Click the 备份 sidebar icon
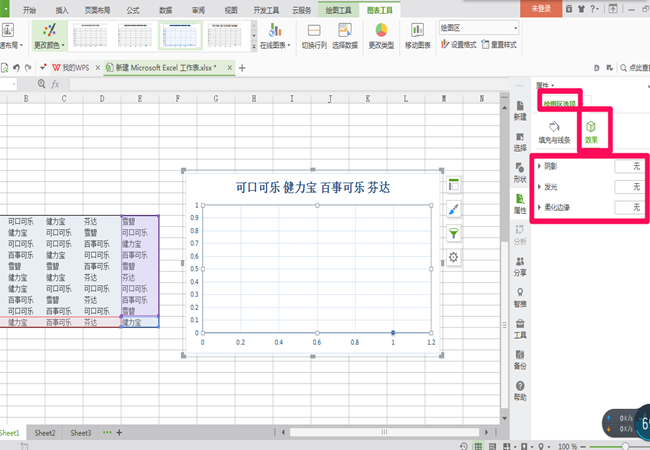 (520, 360)
